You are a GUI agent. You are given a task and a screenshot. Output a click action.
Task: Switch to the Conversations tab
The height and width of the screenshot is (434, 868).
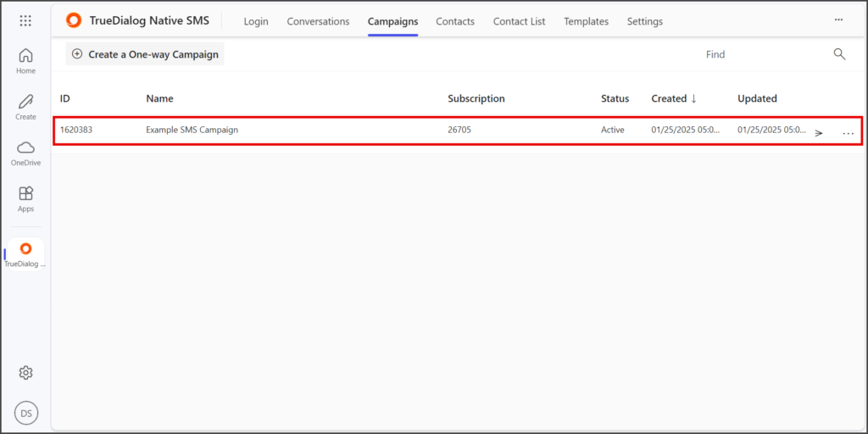319,21
